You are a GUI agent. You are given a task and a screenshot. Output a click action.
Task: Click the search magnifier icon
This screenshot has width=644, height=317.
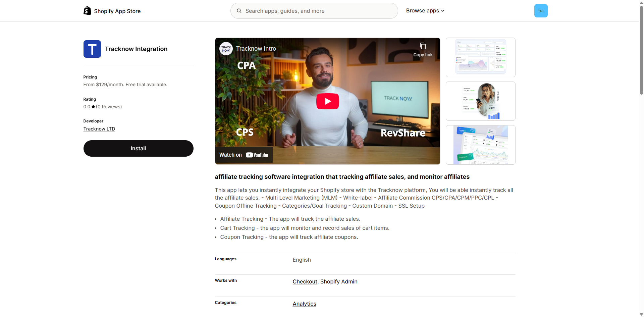239,11
